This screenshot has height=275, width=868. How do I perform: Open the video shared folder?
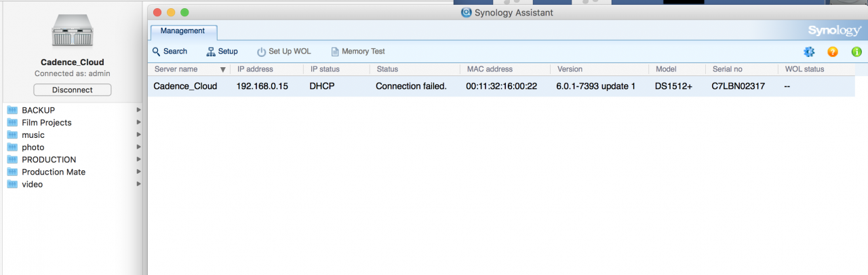point(32,184)
